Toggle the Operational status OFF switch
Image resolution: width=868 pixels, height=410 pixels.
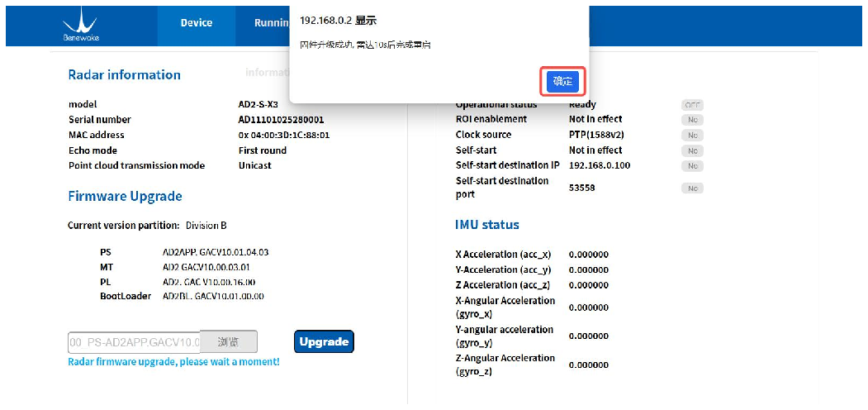pyautogui.click(x=692, y=105)
